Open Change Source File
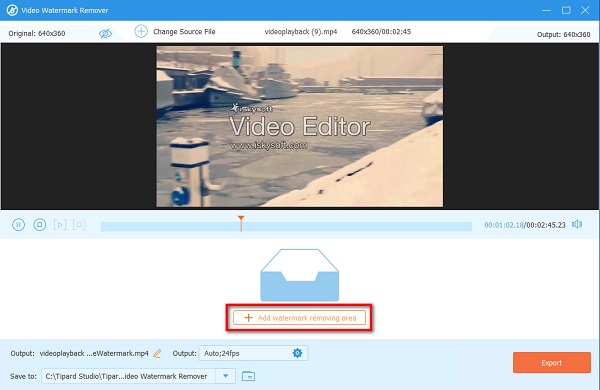Image resolution: width=600 pixels, height=390 pixels. click(x=184, y=32)
